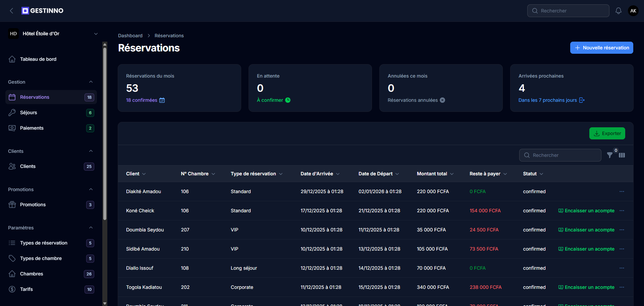Open row actions for Diallo Issouf
The height and width of the screenshot is (306, 644).
622,268
